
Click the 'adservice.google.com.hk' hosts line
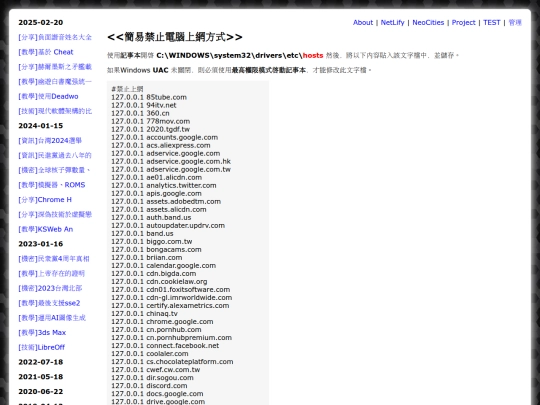(171, 162)
